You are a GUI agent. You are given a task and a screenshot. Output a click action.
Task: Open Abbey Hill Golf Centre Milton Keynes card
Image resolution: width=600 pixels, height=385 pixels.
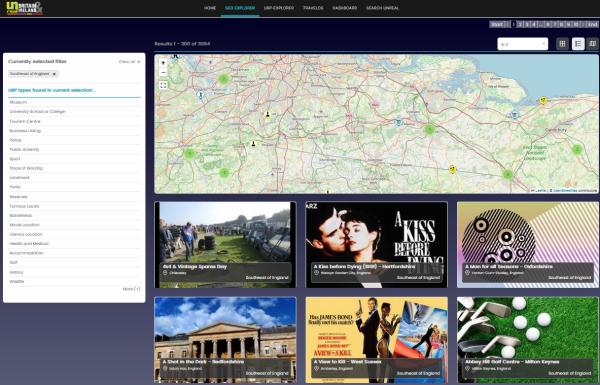(528, 340)
